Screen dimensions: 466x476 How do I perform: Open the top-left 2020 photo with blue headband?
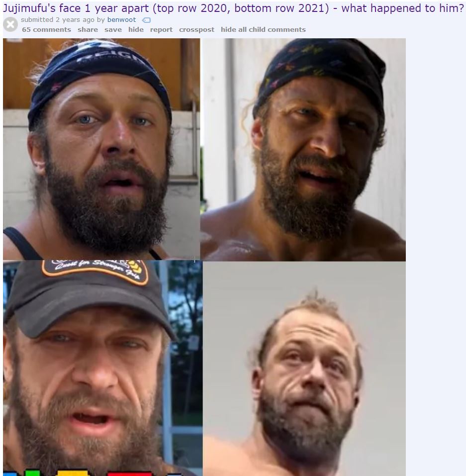pos(101,149)
